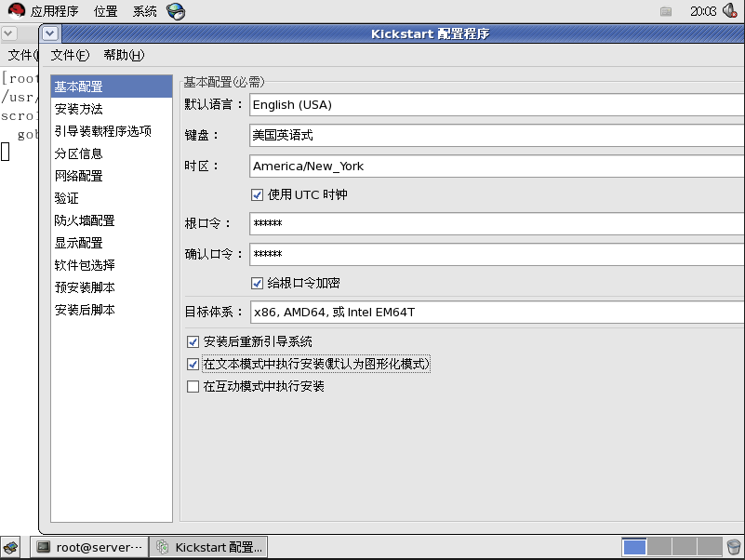Select 验证 in sidebar

pos(112,198)
